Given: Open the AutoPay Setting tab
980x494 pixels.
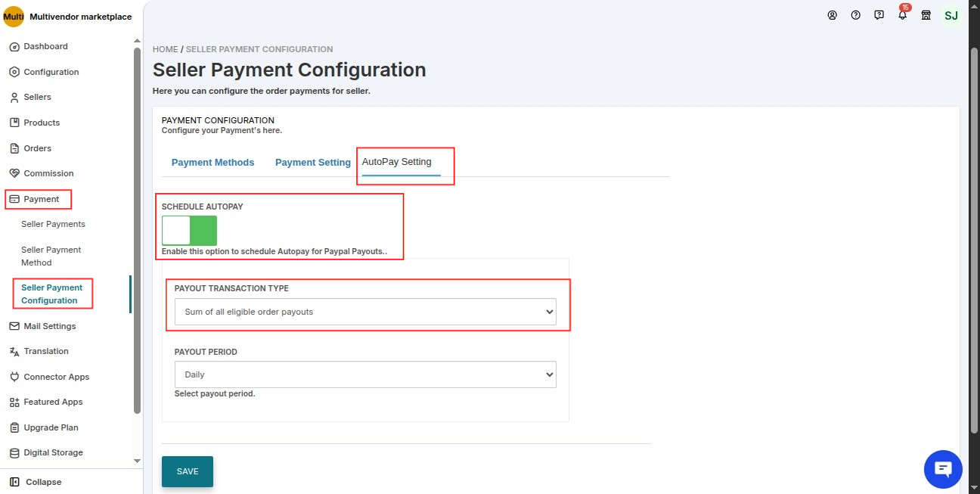Looking at the screenshot, I should pyautogui.click(x=397, y=162).
